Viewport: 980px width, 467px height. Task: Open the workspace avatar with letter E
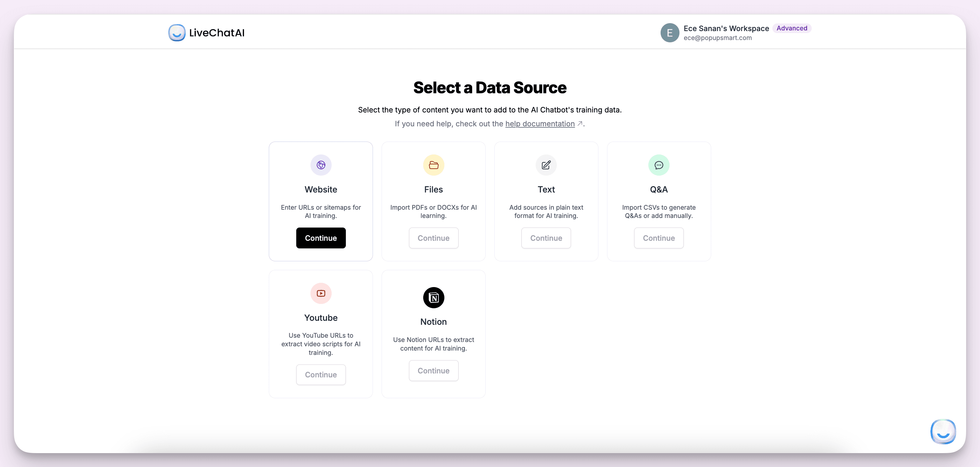coord(670,33)
